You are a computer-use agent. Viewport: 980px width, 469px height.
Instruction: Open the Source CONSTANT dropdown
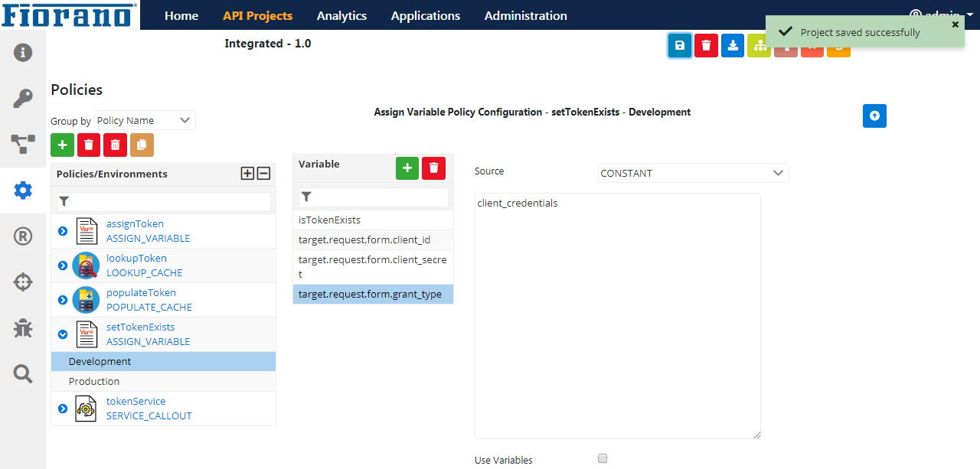pyautogui.click(x=693, y=173)
